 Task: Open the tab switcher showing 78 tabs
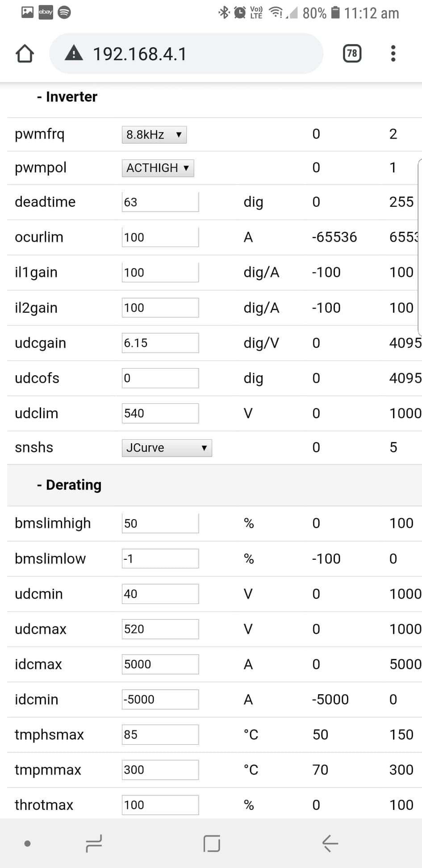[x=352, y=54]
